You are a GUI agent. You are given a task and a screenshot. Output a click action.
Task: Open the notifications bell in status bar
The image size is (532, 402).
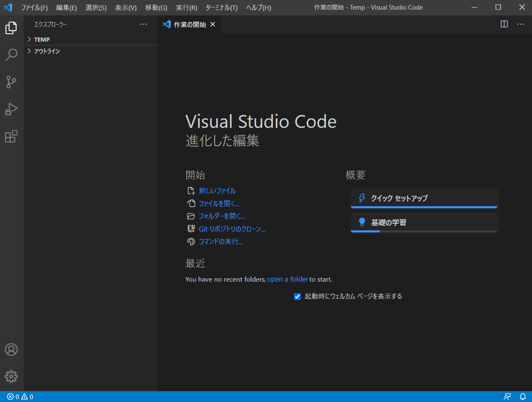point(523,397)
